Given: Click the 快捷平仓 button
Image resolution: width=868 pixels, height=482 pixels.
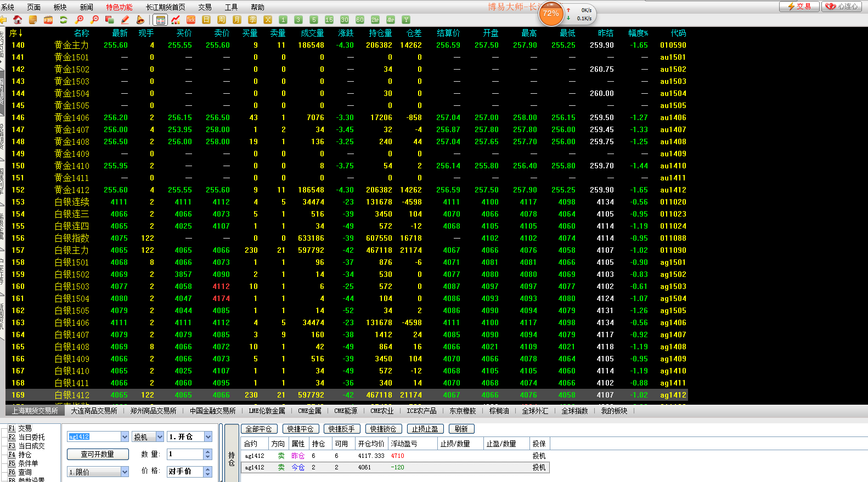Looking at the screenshot, I should tap(300, 429).
